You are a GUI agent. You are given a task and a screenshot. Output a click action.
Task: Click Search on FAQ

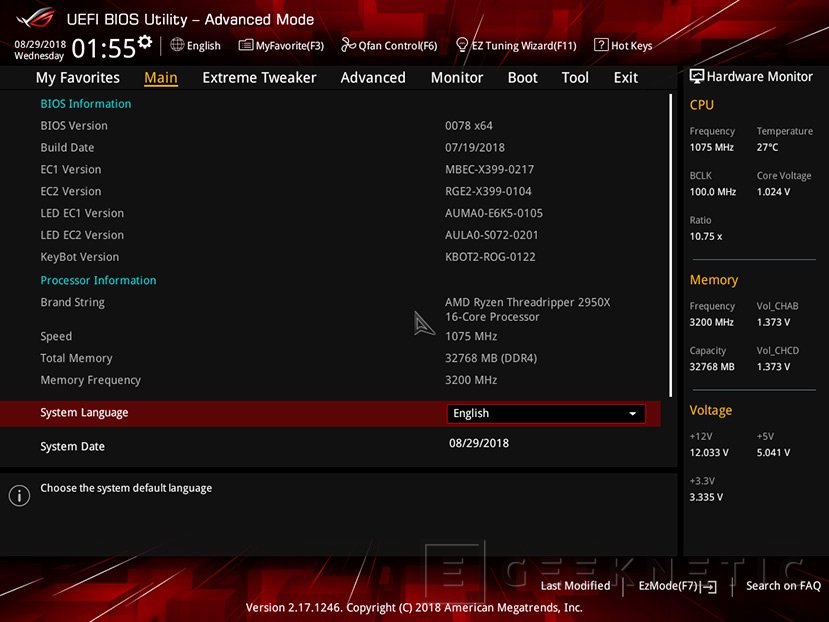tap(783, 586)
